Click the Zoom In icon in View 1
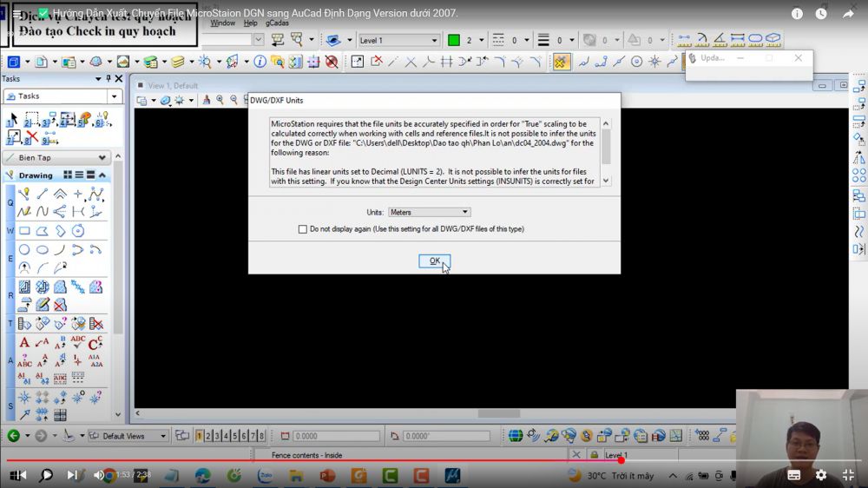This screenshot has height=488, width=868. (220, 100)
